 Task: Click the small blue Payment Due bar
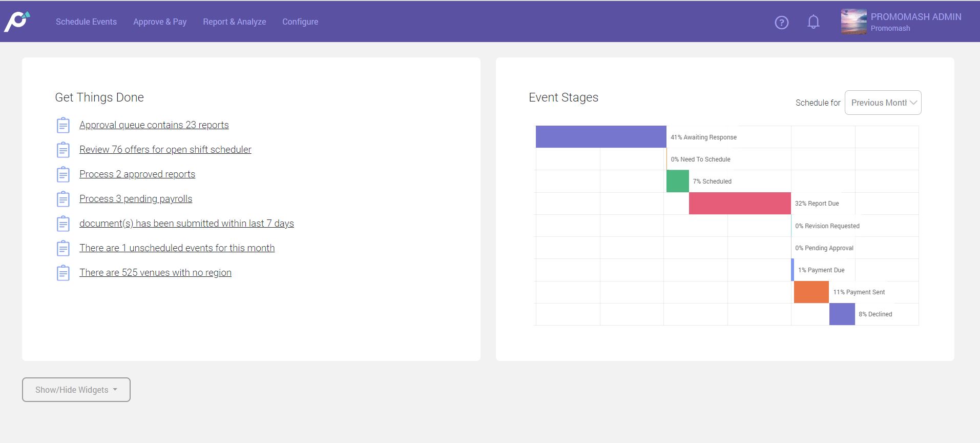[793, 270]
